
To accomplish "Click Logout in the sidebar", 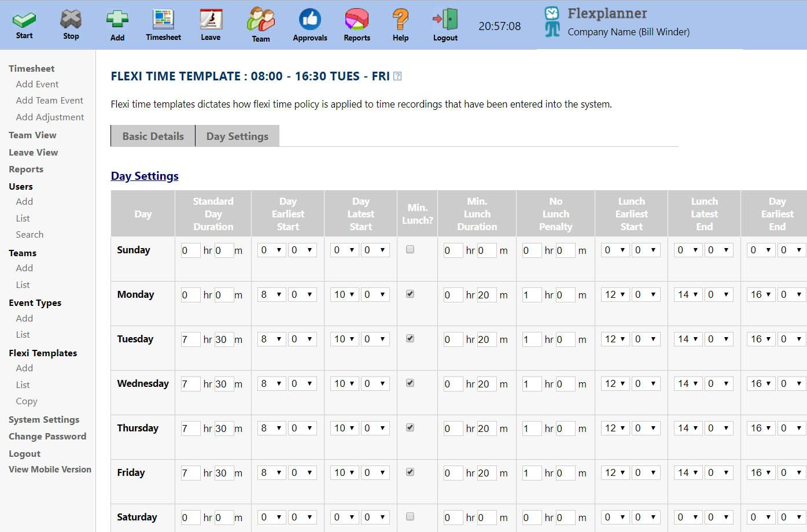I will [24, 454].
